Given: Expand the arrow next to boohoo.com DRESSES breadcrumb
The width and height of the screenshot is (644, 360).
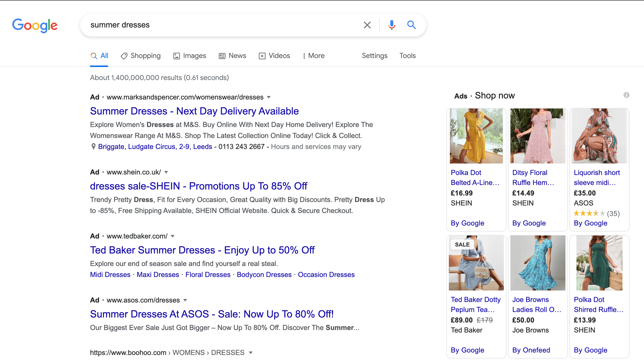Looking at the screenshot, I should tap(251, 353).
